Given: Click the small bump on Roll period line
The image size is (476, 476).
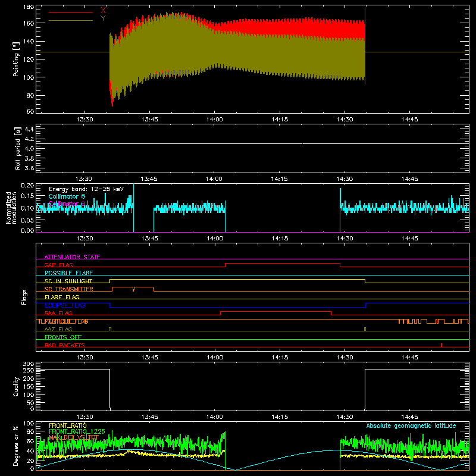Looking at the screenshot, I should pyautogui.click(x=303, y=143).
